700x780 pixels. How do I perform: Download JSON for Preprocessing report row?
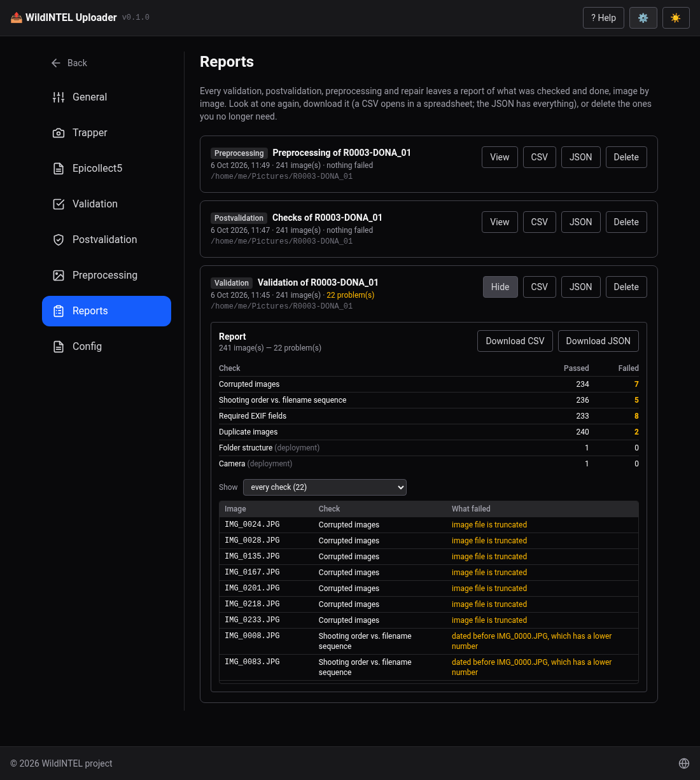coord(580,157)
